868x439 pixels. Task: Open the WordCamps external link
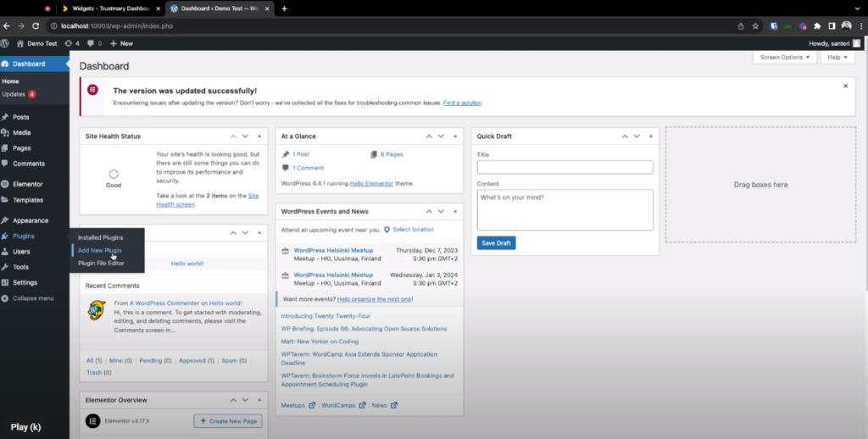343,405
